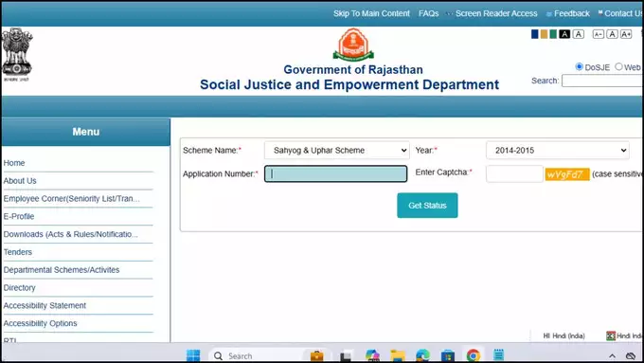The width and height of the screenshot is (644, 363).
Task: Open Departmental Schemes/Activites menu item
Action: (x=62, y=270)
